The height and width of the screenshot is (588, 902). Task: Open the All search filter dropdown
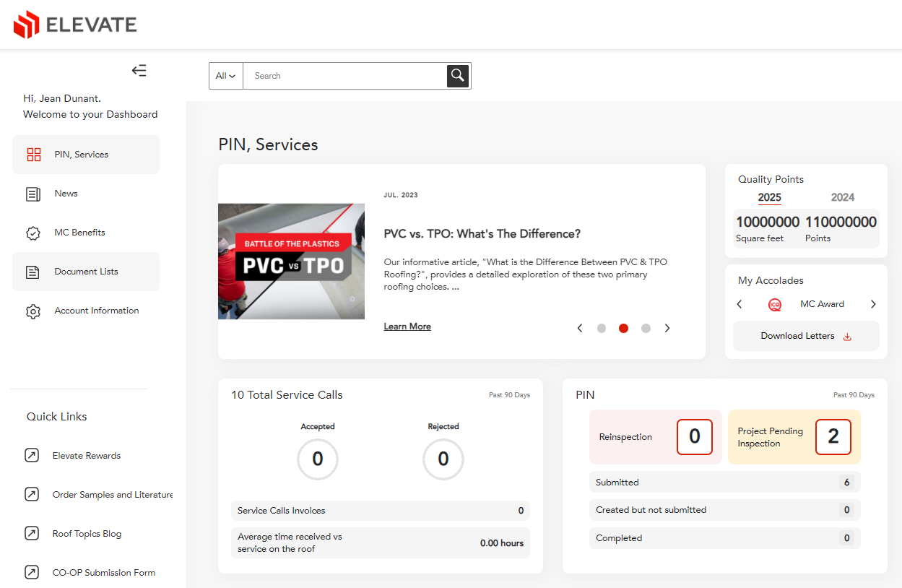[x=225, y=75]
